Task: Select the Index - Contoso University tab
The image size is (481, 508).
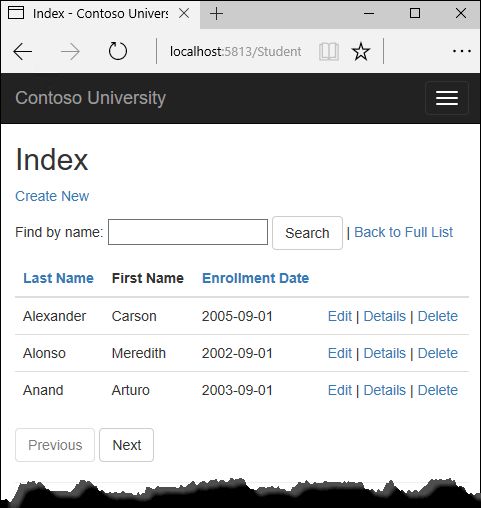Action: tap(100, 14)
